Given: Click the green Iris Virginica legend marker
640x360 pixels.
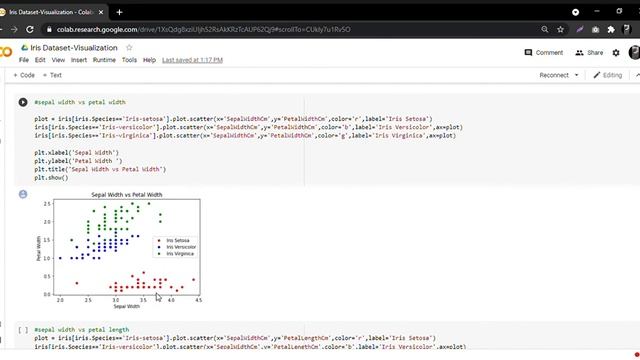Looking at the screenshot, I should click(x=159, y=253).
